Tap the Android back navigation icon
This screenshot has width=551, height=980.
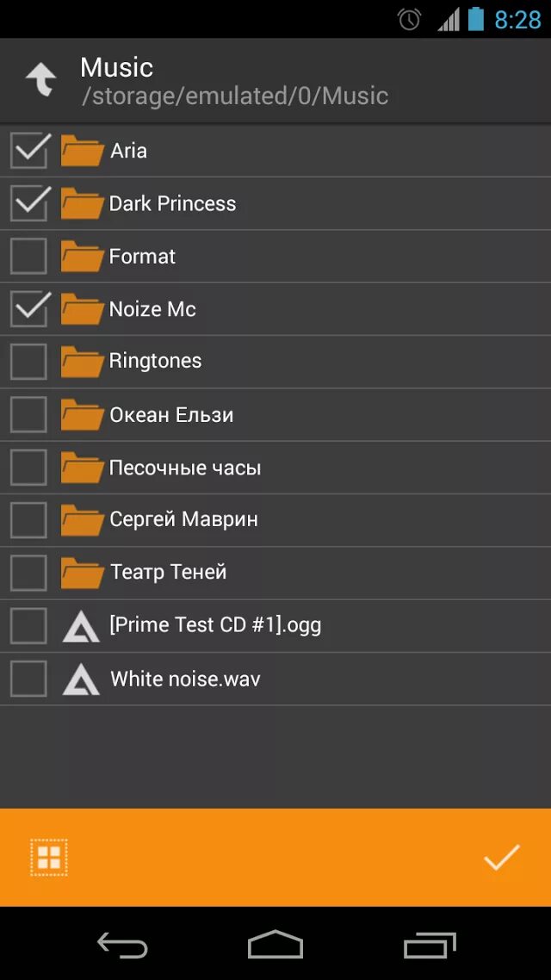click(122, 943)
